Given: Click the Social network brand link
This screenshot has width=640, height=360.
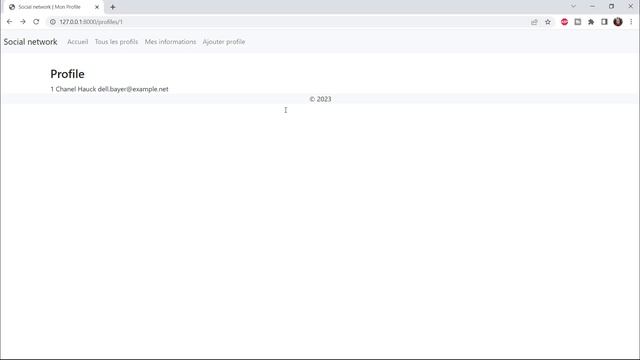Looking at the screenshot, I should click(x=31, y=42).
